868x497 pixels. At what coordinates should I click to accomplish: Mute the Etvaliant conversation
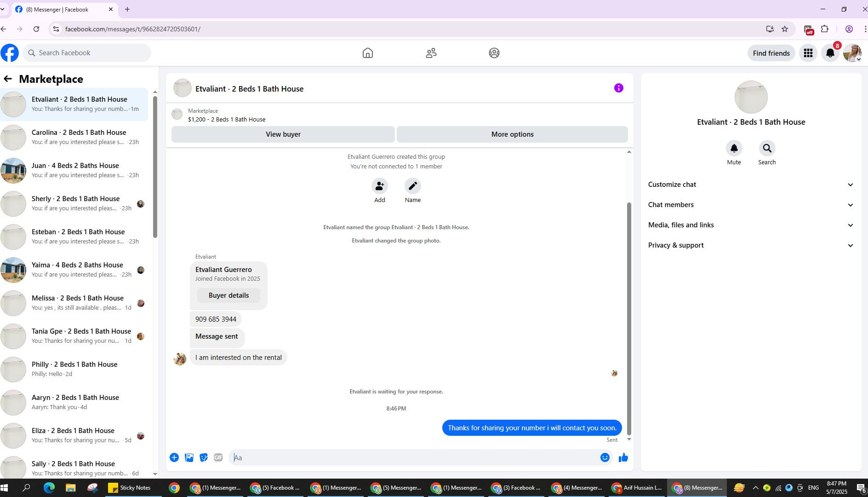pos(734,148)
